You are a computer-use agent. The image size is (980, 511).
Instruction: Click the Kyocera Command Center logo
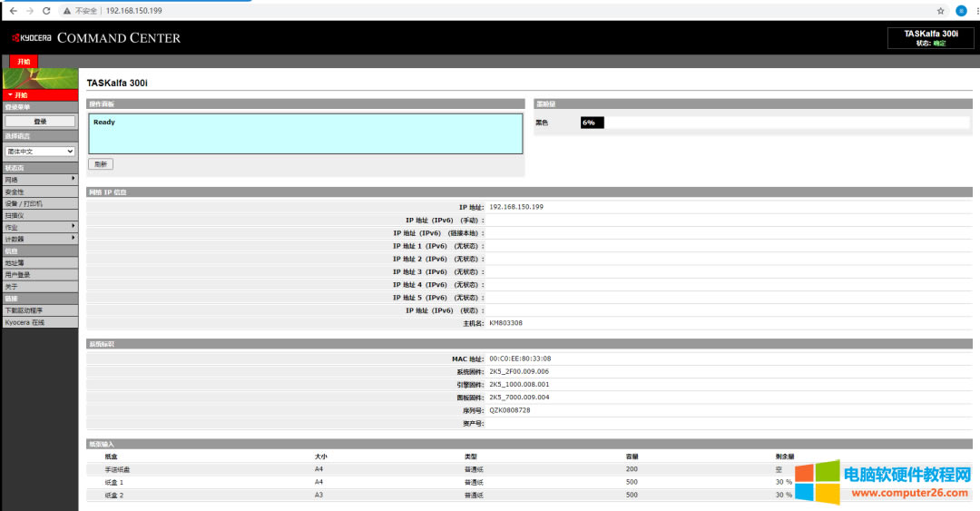pos(96,38)
